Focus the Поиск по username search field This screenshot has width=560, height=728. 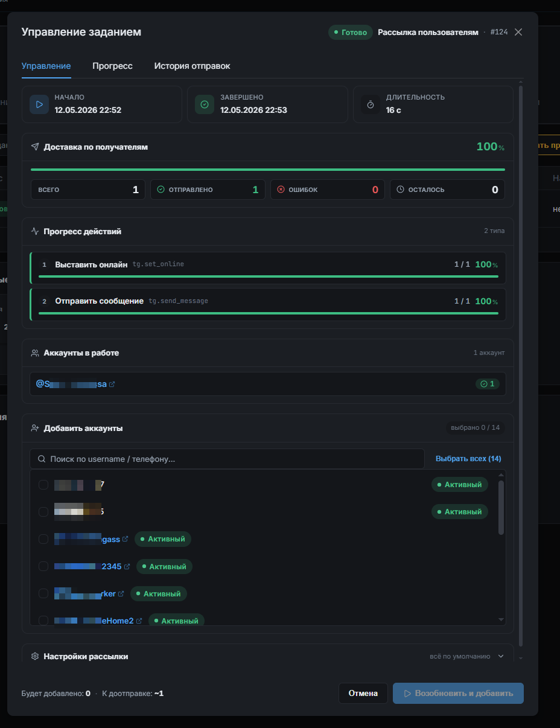click(x=227, y=459)
